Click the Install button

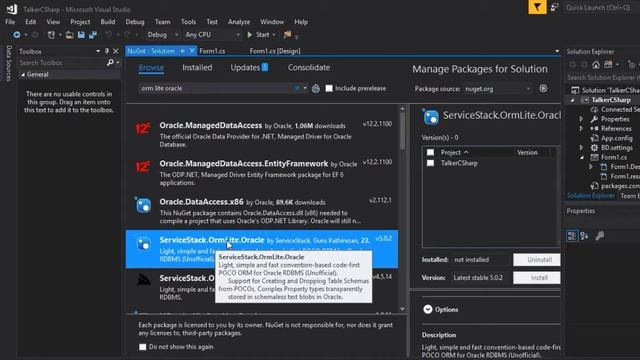[537, 278]
